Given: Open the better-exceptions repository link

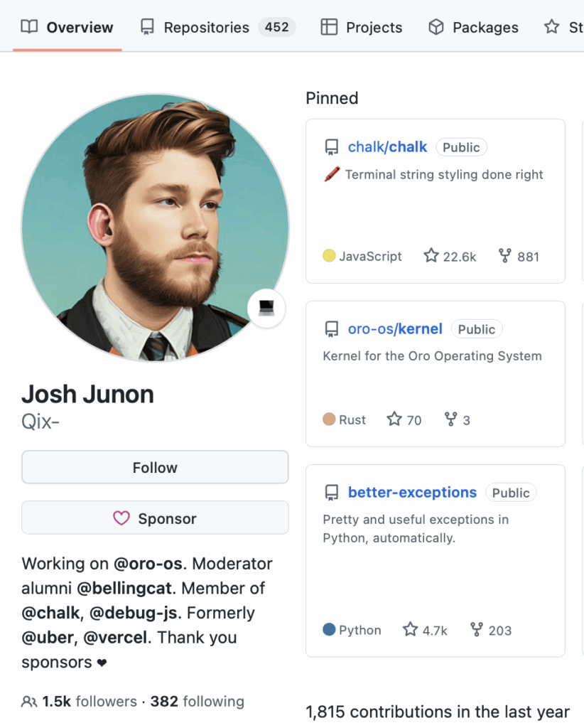Looking at the screenshot, I should tap(412, 493).
